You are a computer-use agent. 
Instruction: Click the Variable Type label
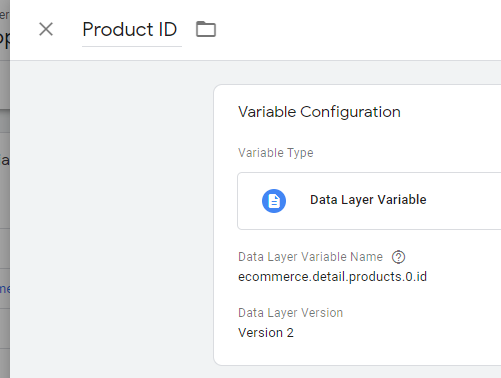click(276, 153)
